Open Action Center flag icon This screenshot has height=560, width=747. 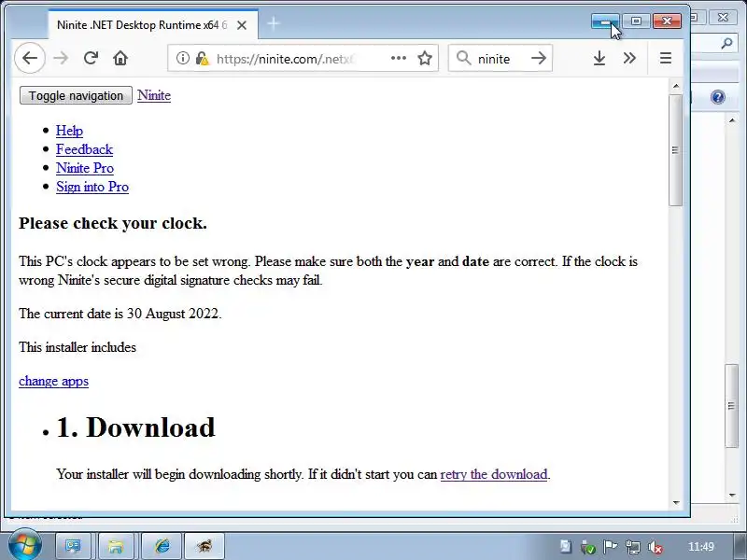pos(610,547)
